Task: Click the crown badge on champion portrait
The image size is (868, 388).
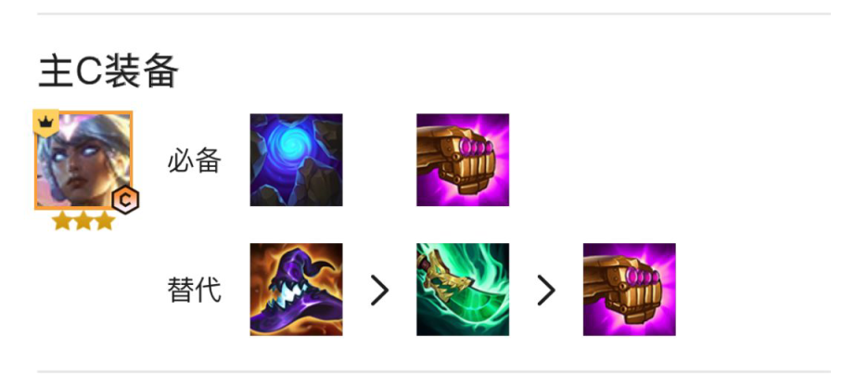Action: pyautogui.click(x=45, y=123)
